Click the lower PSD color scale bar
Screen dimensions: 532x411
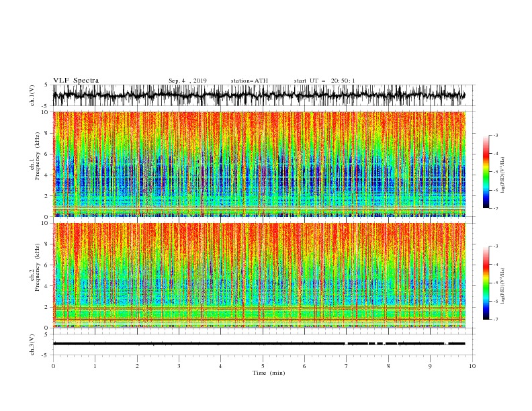486,283
